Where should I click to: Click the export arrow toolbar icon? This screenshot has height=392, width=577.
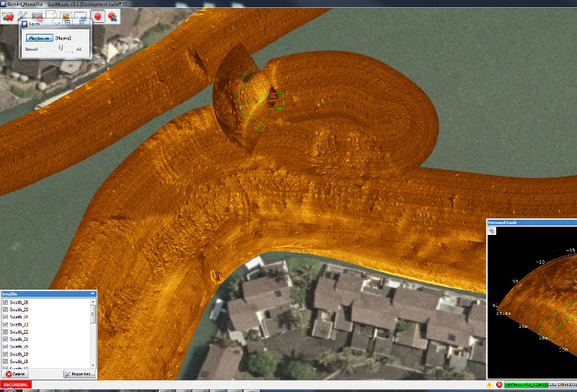pos(52,14)
